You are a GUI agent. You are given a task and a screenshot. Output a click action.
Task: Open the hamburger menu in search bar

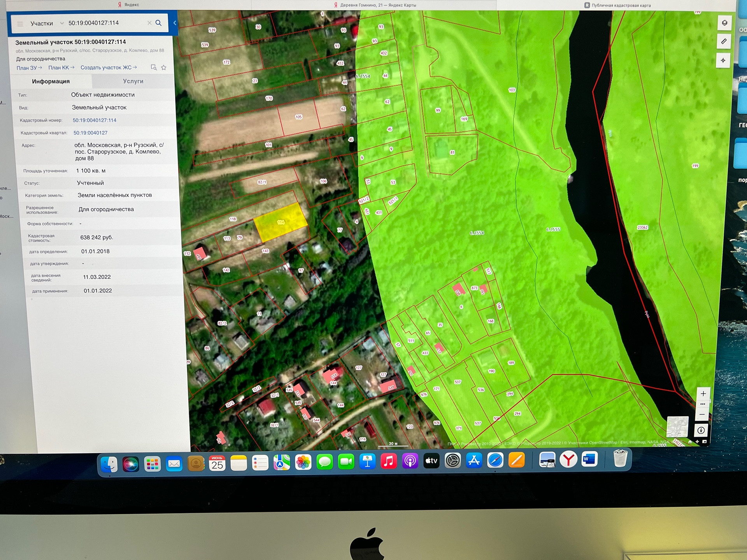(x=20, y=24)
